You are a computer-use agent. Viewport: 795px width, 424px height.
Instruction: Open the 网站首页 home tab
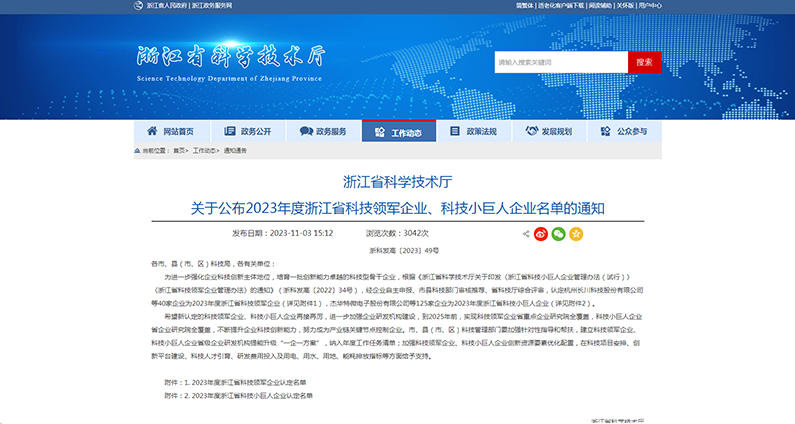click(172, 131)
